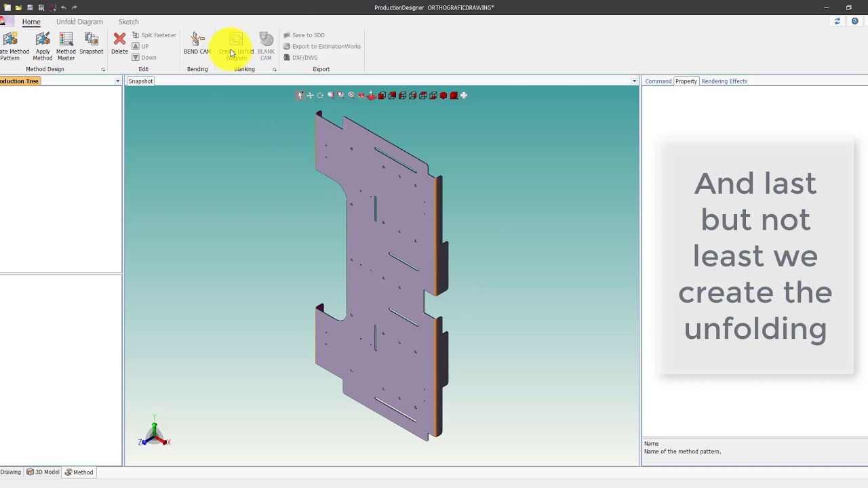
Task: Click the refresh icon in the top right
Action: point(837,22)
